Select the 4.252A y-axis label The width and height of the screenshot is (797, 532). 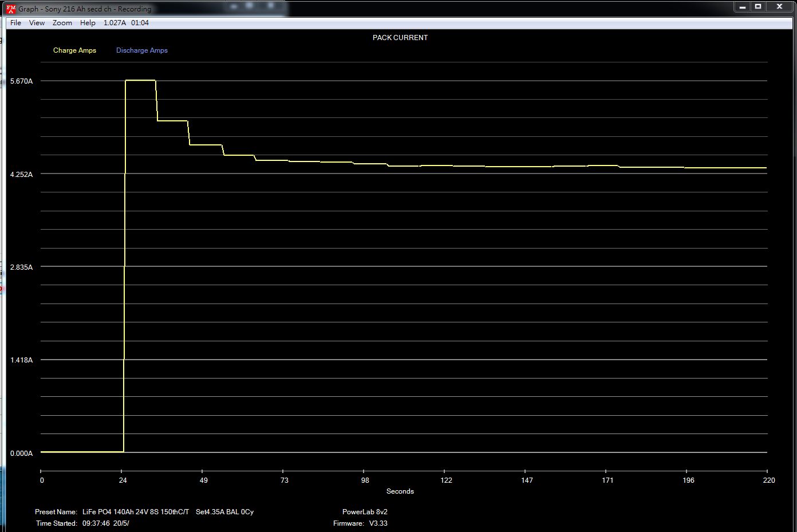point(21,174)
